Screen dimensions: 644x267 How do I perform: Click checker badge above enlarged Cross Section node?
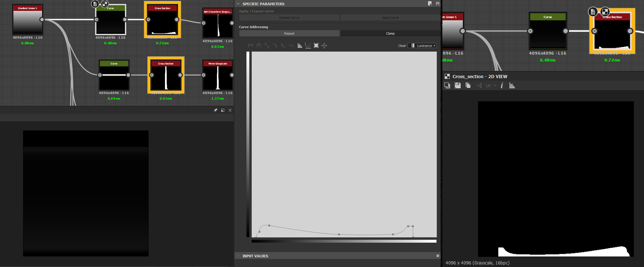(x=605, y=12)
